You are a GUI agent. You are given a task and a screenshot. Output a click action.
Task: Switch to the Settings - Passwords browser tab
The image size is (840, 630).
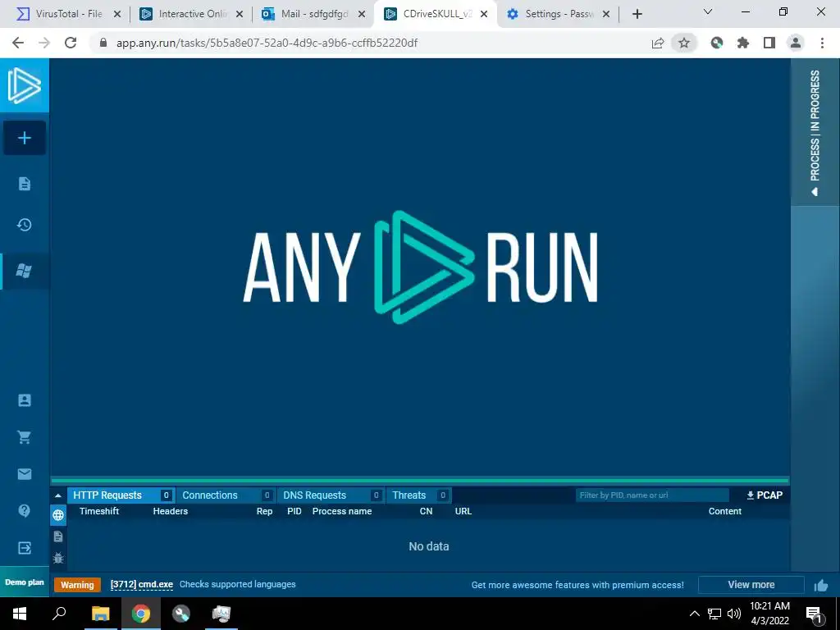tap(558, 14)
